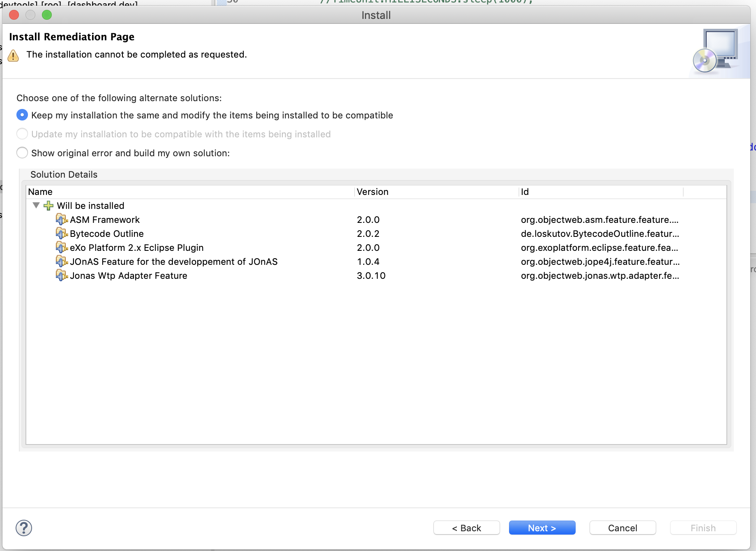Click the 'Choose one of the following' label
The image size is (756, 551).
click(x=119, y=98)
